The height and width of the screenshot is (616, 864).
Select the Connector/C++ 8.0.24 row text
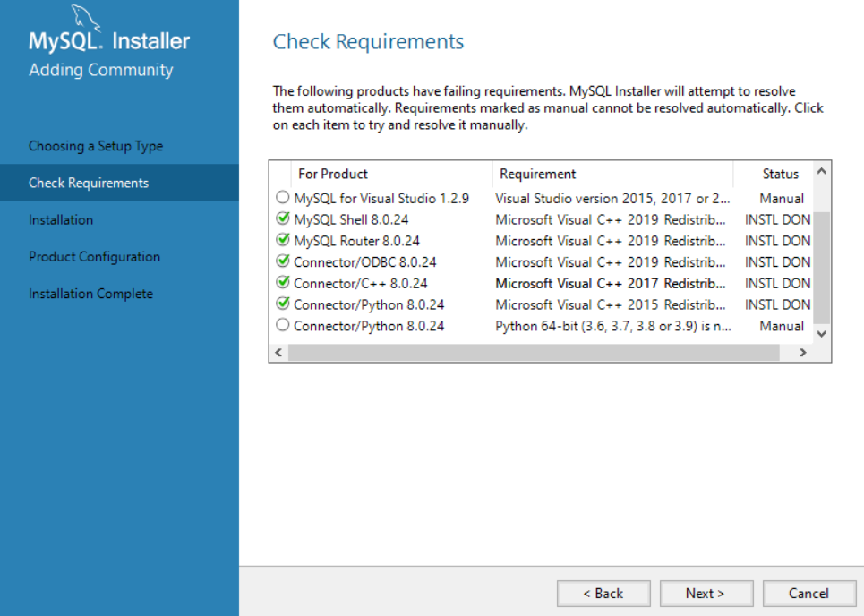[x=360, y=283]
